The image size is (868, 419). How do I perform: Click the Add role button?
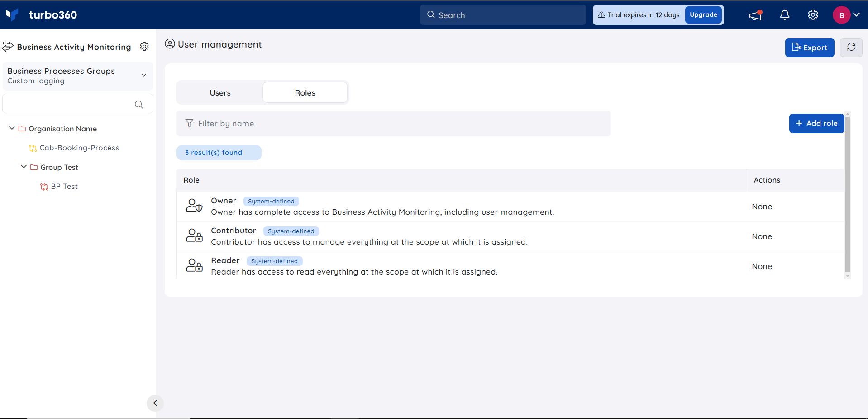coord(816,123)
